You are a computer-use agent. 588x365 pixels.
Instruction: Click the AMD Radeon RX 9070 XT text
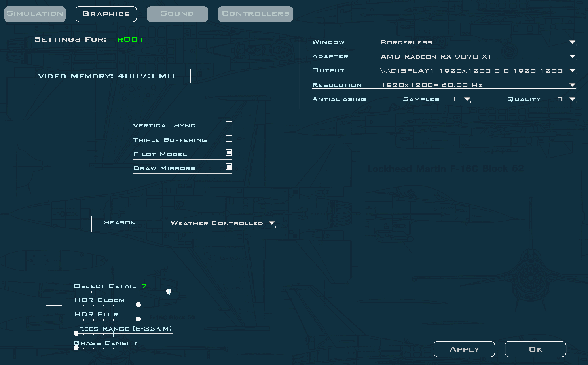(x=436, y=57)
